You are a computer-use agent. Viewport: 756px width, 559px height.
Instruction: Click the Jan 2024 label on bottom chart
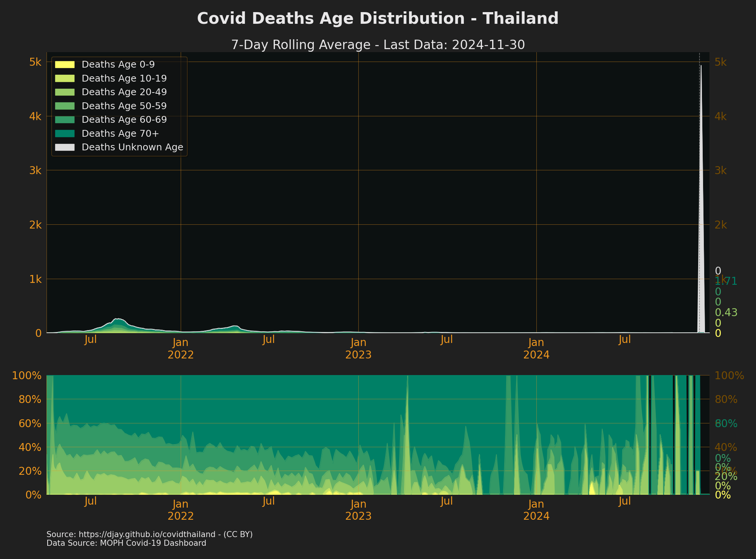click(536, 510)
